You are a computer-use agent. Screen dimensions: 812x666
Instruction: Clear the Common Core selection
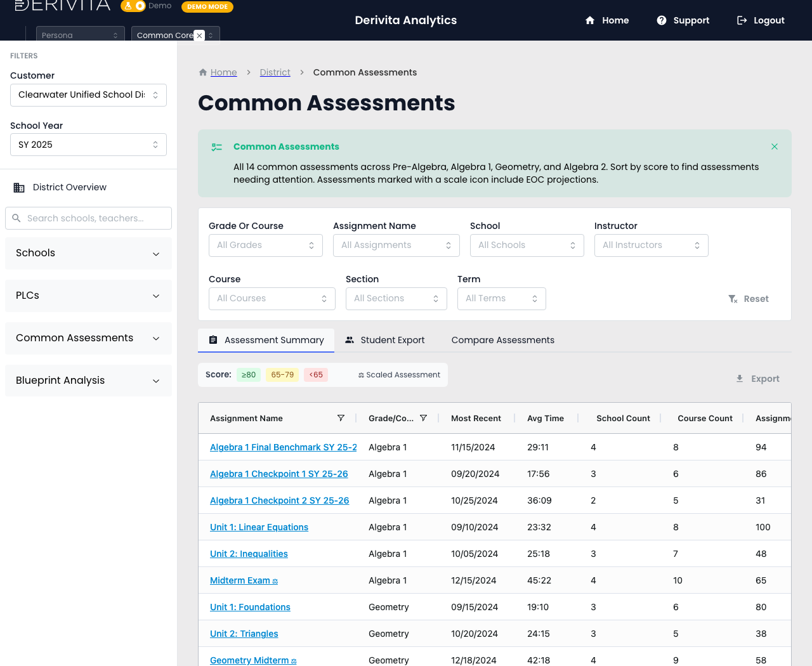pos(199,36)
